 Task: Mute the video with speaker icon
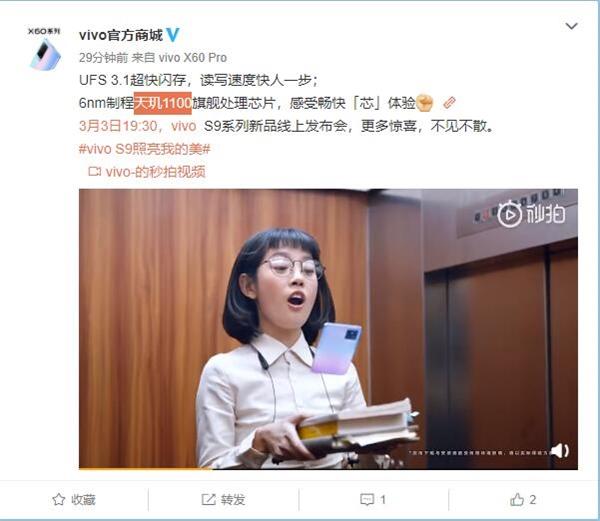click(x=560, y=451)
